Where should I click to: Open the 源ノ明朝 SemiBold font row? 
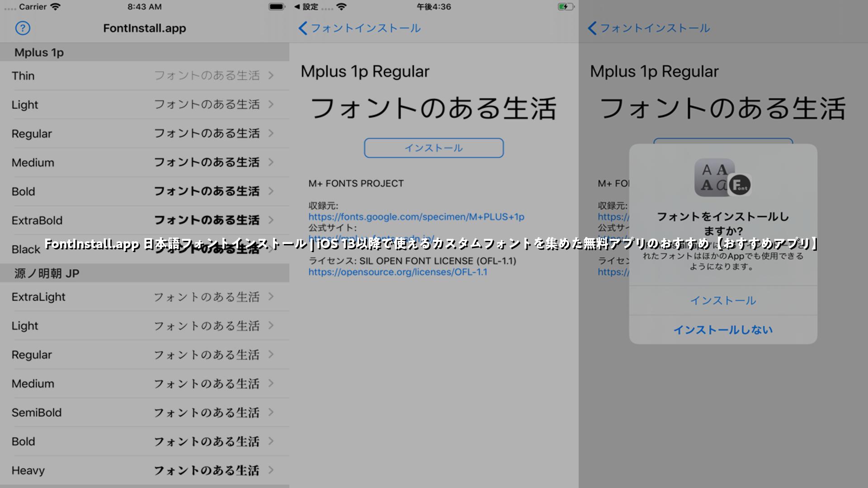pyautogui.click(x=145, y=413)
